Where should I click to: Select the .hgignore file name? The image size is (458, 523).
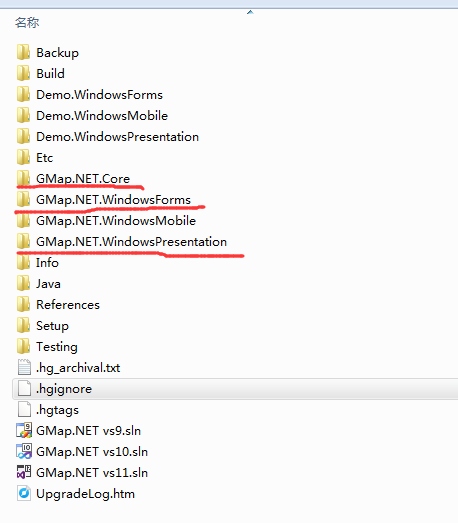pyautogui.click(x=64, y=389)
